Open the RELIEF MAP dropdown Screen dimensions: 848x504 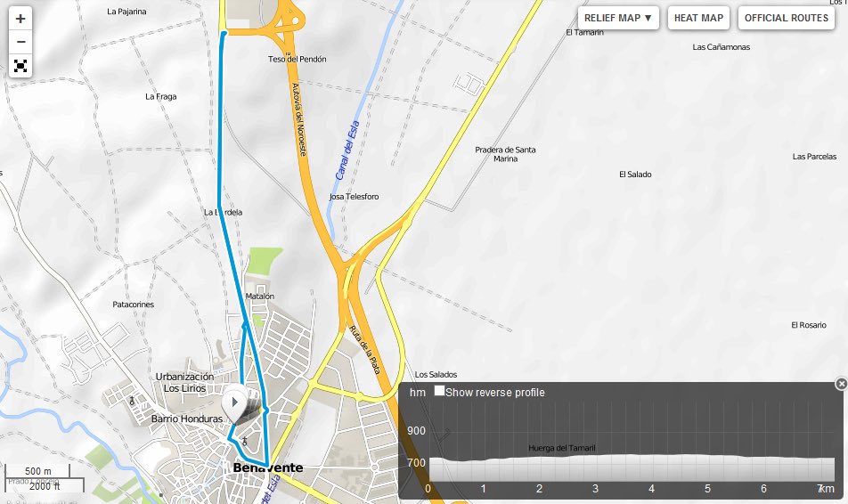click(618, 18)
